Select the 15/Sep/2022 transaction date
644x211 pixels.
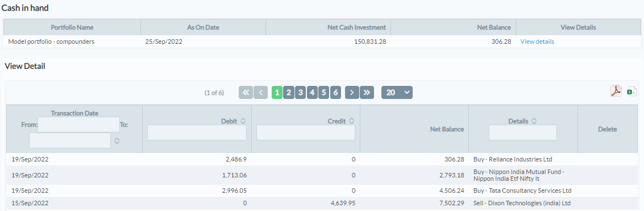click(x=30, y=203)
